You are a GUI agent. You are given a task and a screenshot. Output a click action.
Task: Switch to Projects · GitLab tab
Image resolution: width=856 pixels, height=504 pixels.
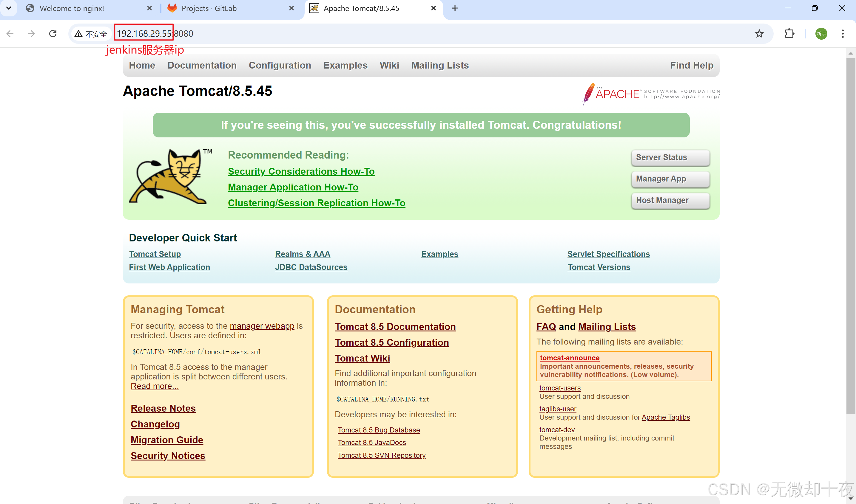(x=209, y=8)
